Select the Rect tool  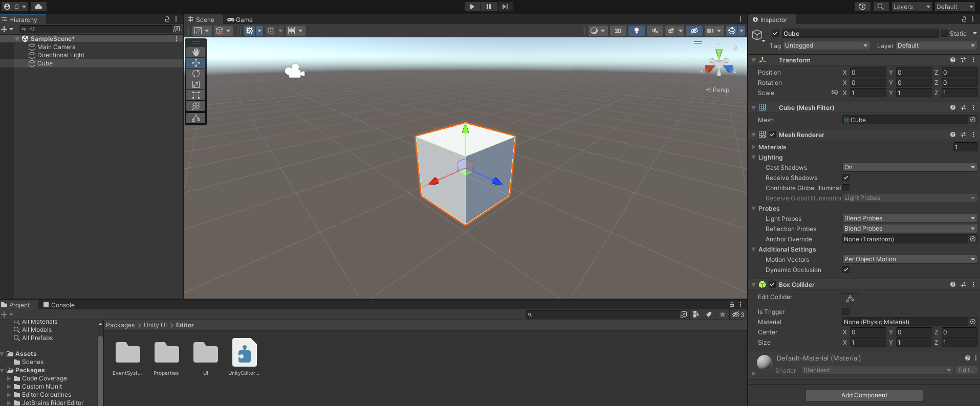pyautogui.click(x=196, y=95)
